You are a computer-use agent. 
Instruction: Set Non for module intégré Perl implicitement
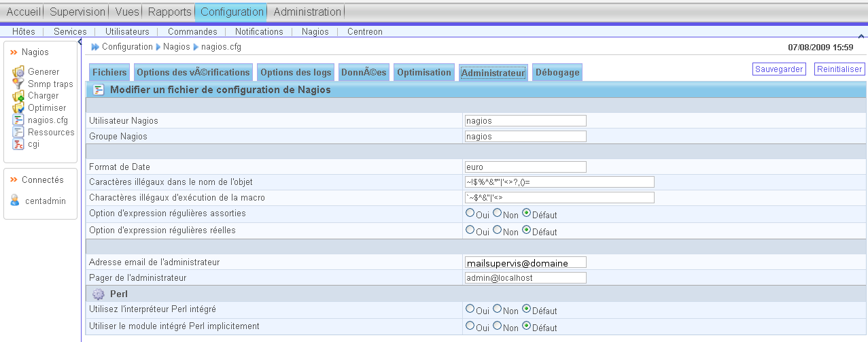point(498,326)
